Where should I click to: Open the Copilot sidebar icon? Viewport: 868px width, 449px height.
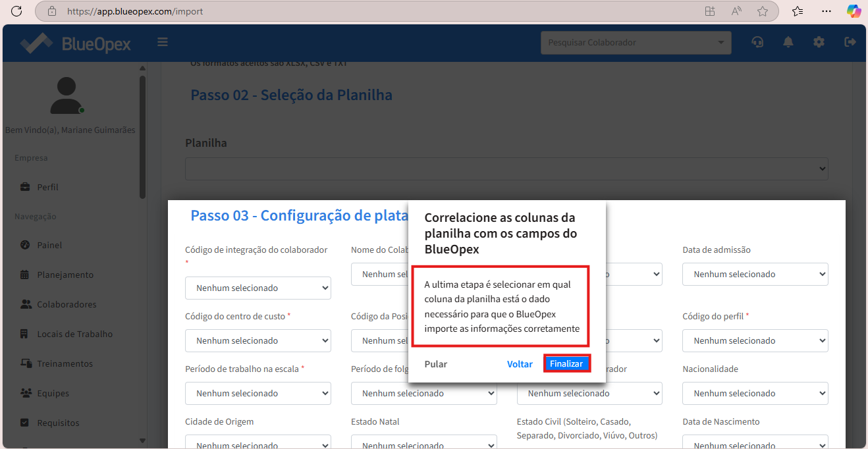pyautogui.click(x=854, y=11)
